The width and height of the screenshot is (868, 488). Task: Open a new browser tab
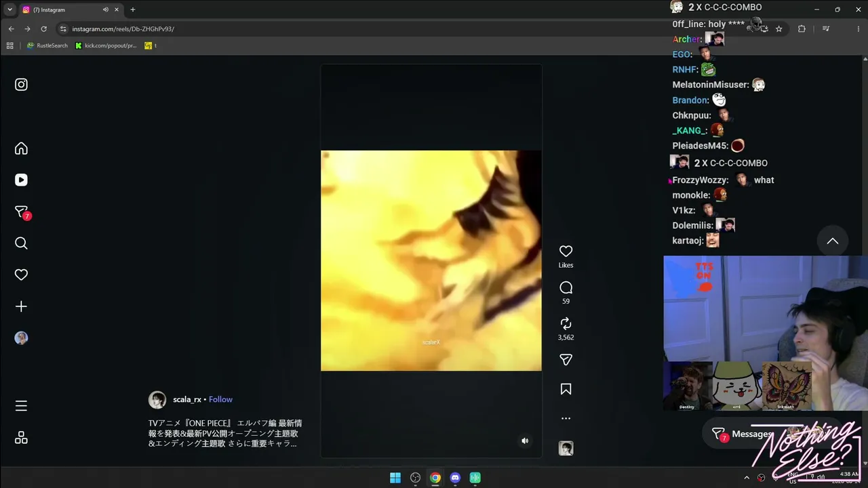132,9
